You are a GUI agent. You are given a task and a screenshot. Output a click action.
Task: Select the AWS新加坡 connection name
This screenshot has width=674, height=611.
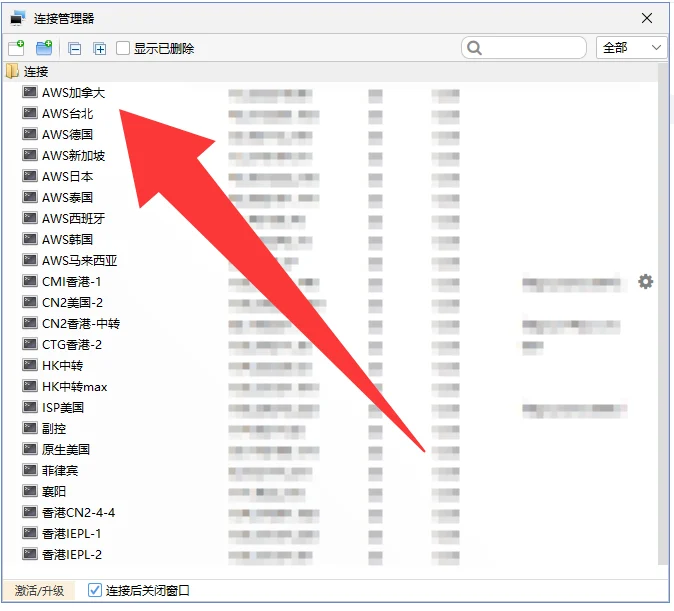(x=74, y=156)
